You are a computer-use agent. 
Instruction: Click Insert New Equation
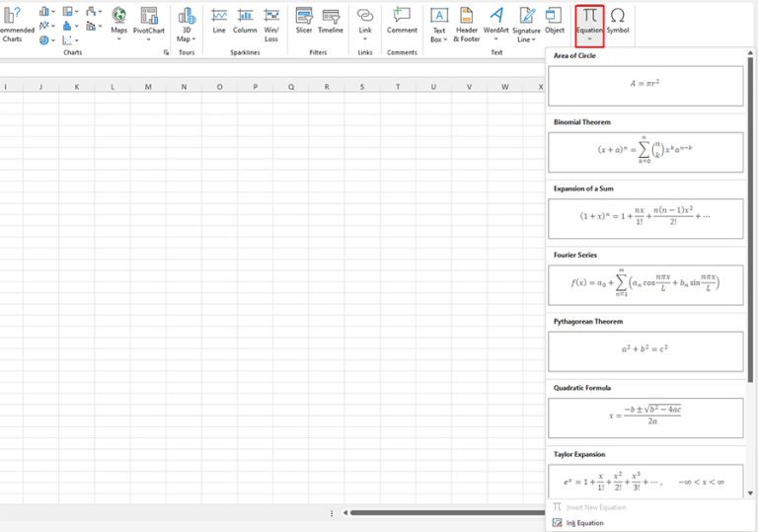click(x=595, y=507)
